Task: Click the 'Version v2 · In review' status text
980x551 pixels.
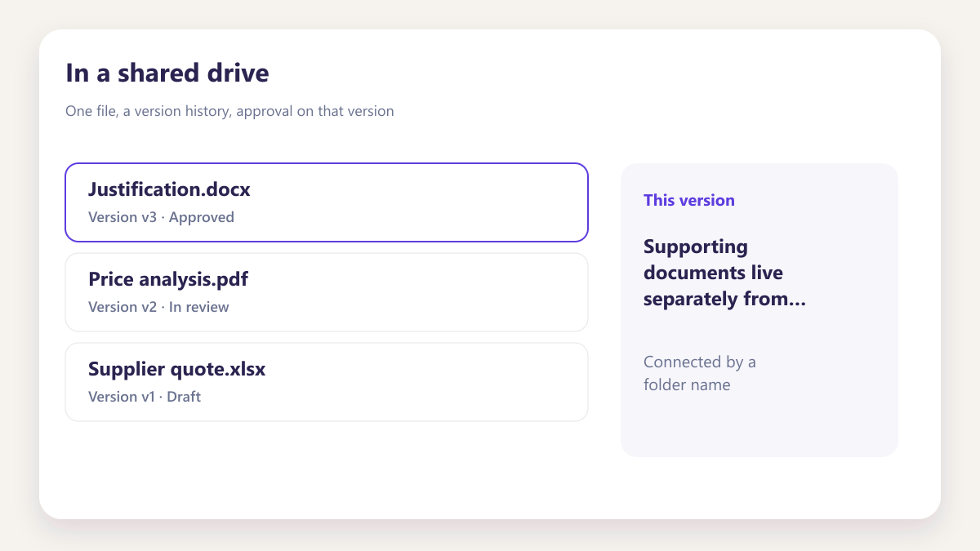Action: (158, 307)
